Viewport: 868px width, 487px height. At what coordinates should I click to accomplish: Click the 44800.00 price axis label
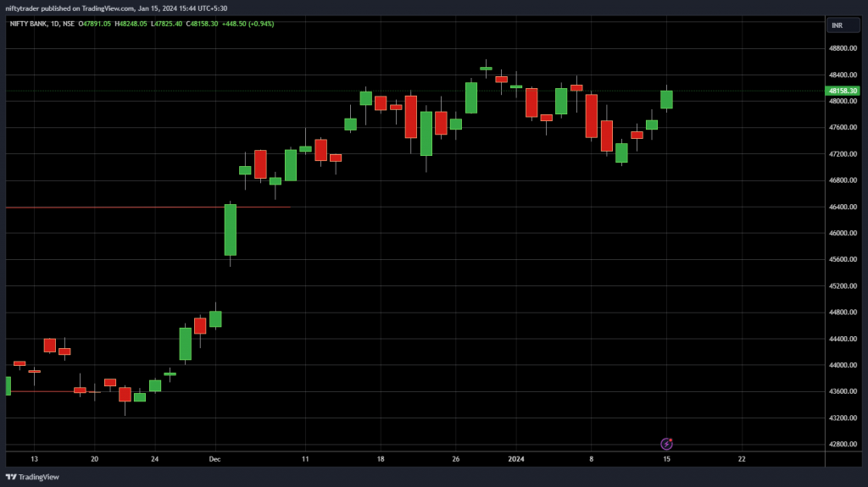(x=843, y=313)
